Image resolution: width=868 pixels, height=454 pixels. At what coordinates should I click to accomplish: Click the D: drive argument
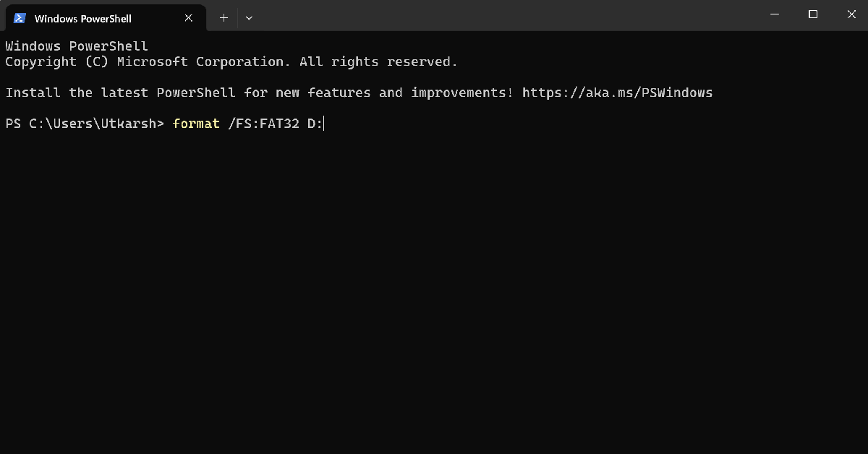coord(315,124)
